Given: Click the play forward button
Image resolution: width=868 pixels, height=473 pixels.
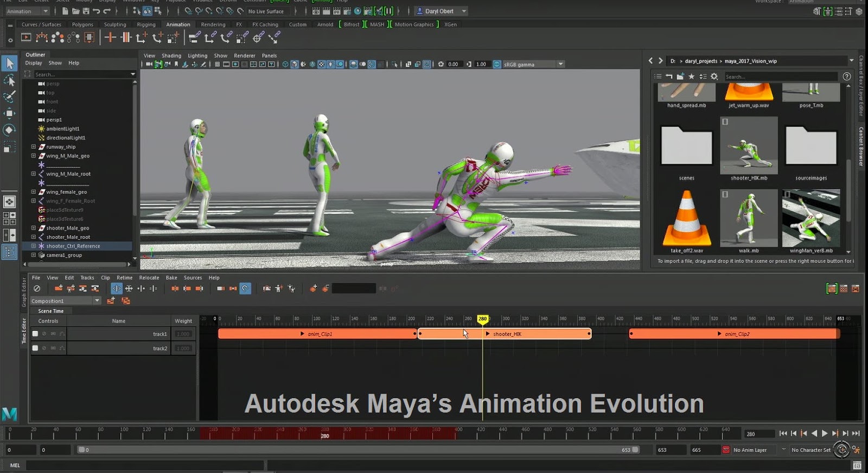Looking at the screenshot, I should pyautogui.click(x=825, y=433).
